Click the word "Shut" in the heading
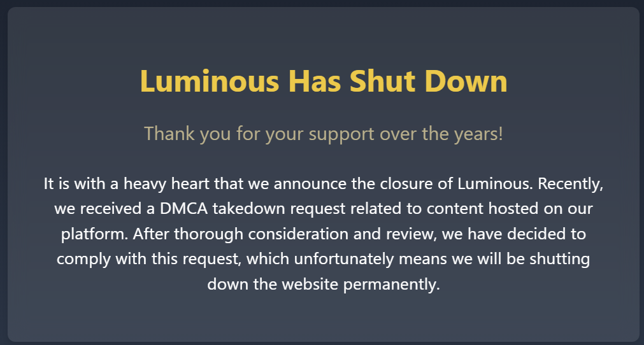Viewport: 644px width, 345px height. 382,81
